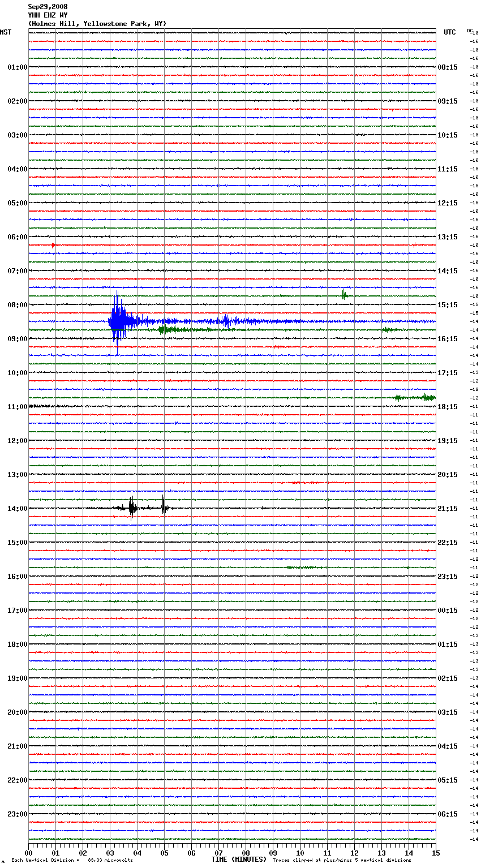Click the 03:15 UTC row label
The image size is (481, 868).
pos(448,712)
